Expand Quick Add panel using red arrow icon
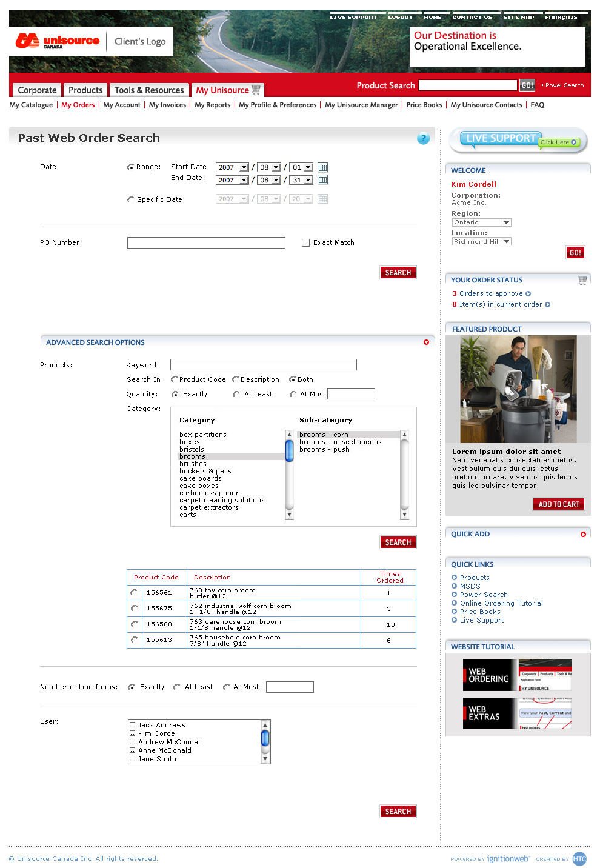Screen dimensions: 600x868 tap(583, 534)
